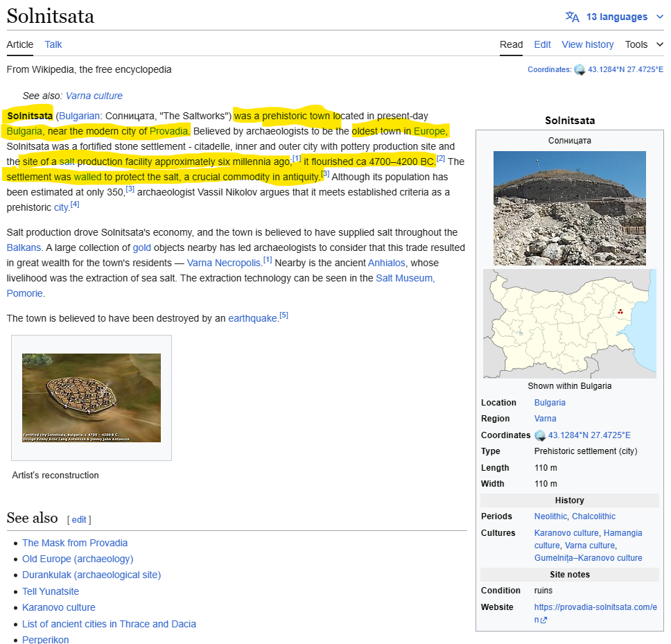Follow the prehistoric city link
Image resolution: width=671 pixels, height=644 pixels.
click(61, 207)
